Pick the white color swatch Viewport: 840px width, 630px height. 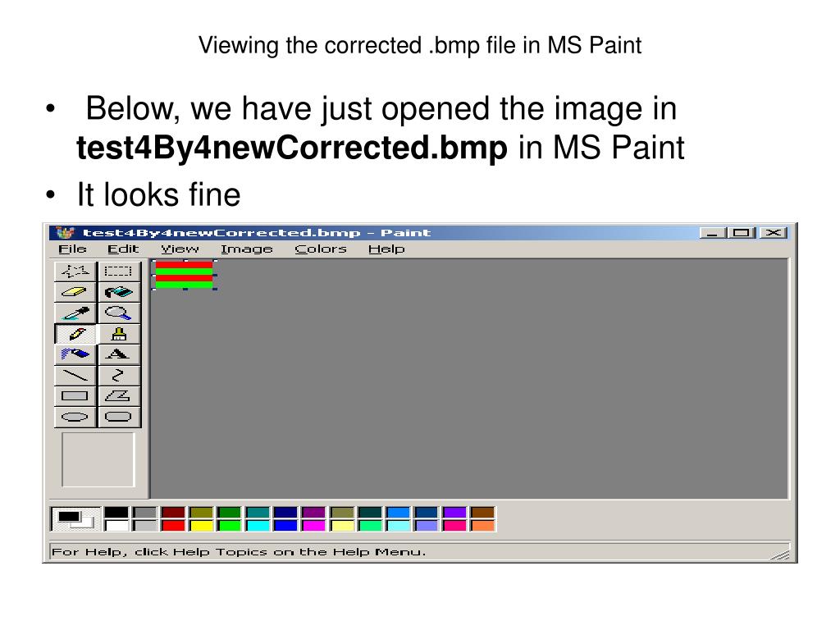pos(116,526)
